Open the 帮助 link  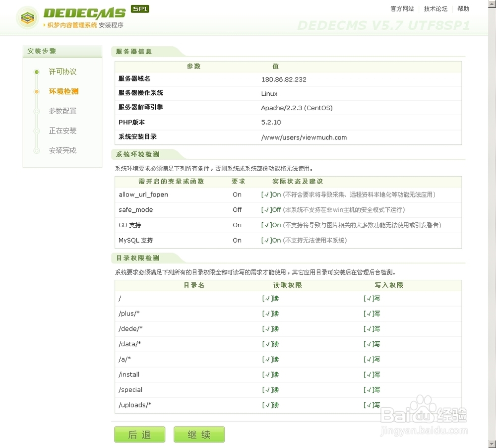click(x=463, y=9)
